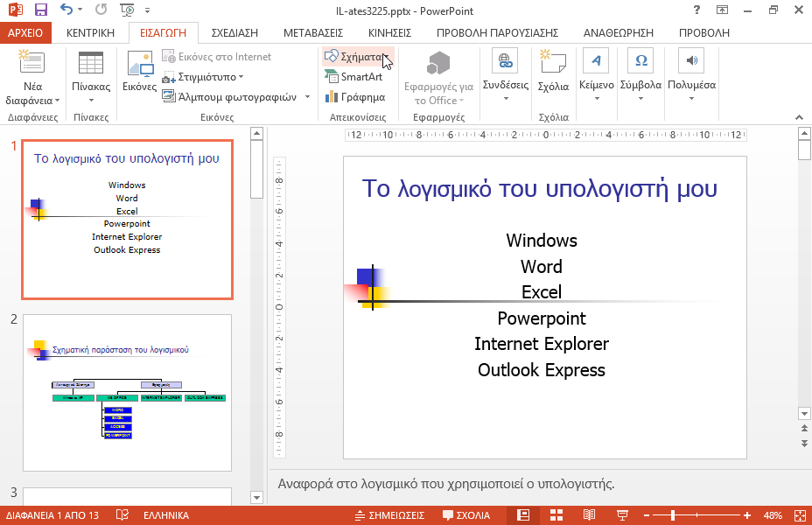Click Άλμπουμ φωτογραφιών photo album button
812x525 pixels.
click(230, 97)
